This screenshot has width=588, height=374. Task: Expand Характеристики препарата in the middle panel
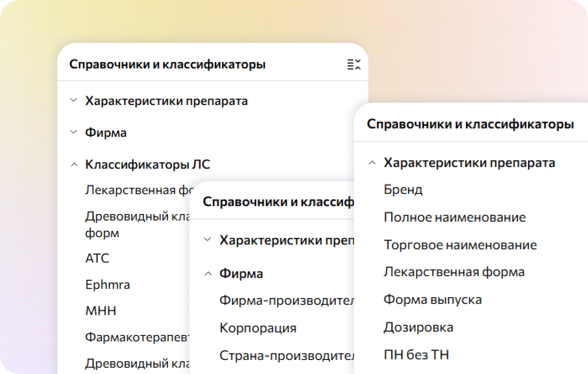208,240
